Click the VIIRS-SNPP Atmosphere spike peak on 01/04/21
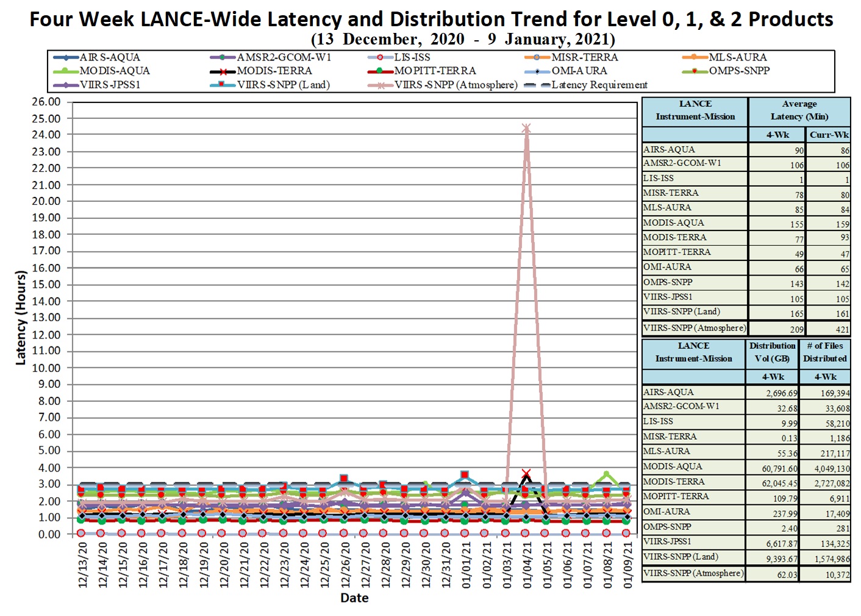The width and height of the screenshot is (861, 616). [x=526, y=129]
